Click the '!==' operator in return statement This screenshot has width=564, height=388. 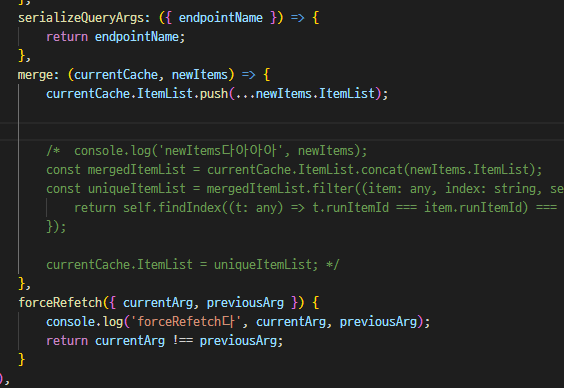tap(182, 341)
